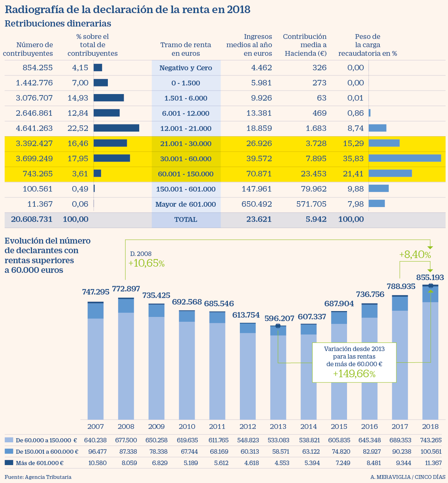The height and width of the screenshot is (483, 448).
Task: Click the 2007 value 96.477 in data table
Action: pyautogui.click(x=98, y=452)
